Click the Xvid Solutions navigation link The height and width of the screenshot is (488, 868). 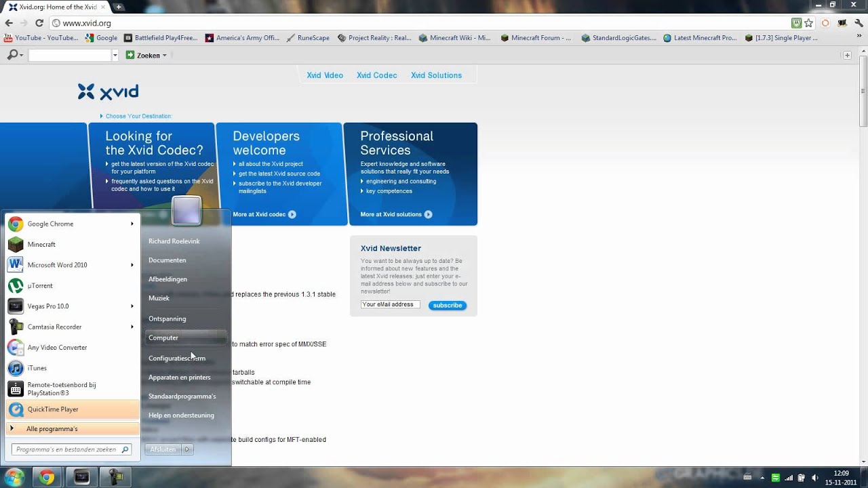[x=436, y=75]
